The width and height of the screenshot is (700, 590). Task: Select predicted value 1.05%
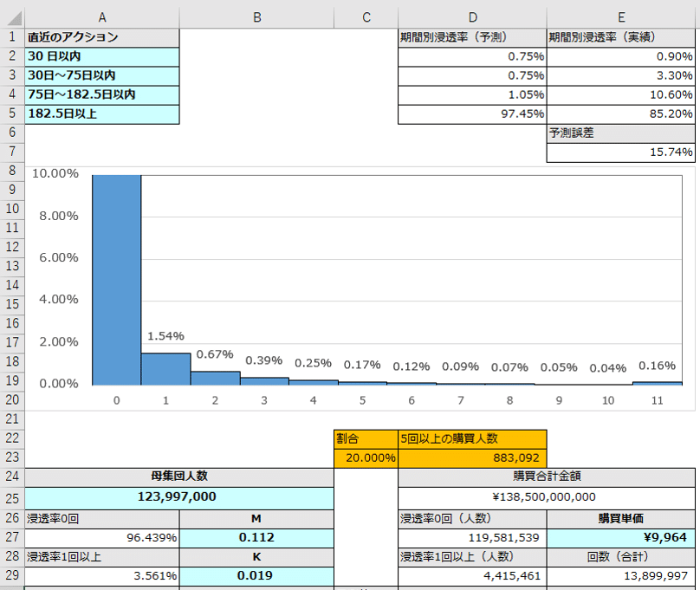(472, 95)
